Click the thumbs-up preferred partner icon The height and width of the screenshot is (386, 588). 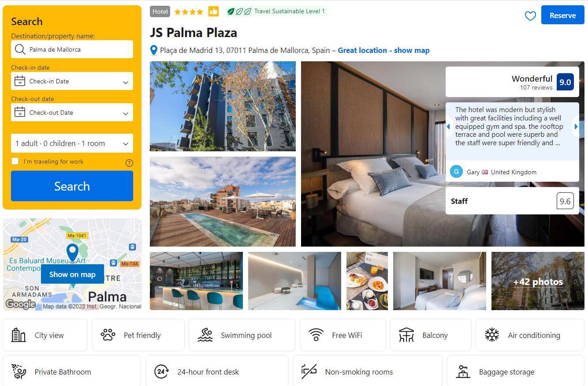pos(214,11)
